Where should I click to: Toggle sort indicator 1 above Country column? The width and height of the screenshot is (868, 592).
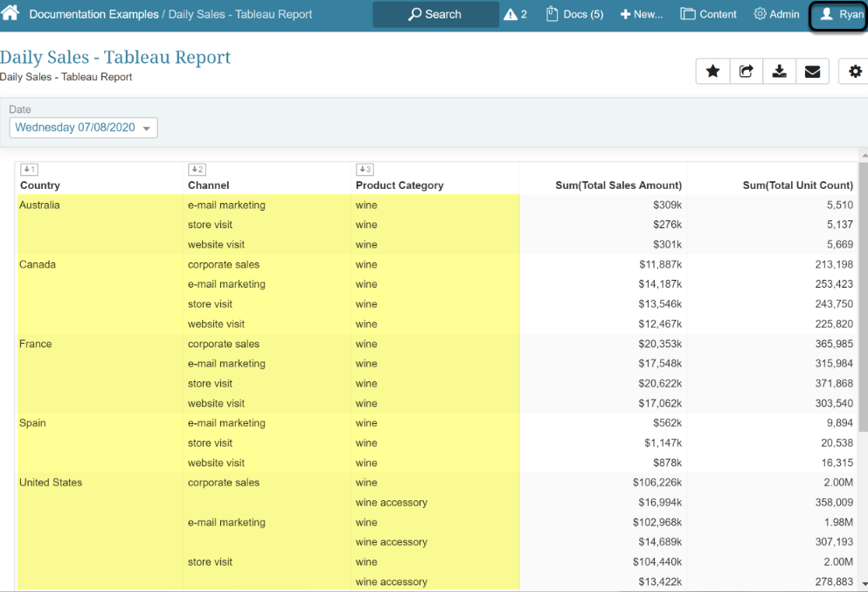[29, 170]
